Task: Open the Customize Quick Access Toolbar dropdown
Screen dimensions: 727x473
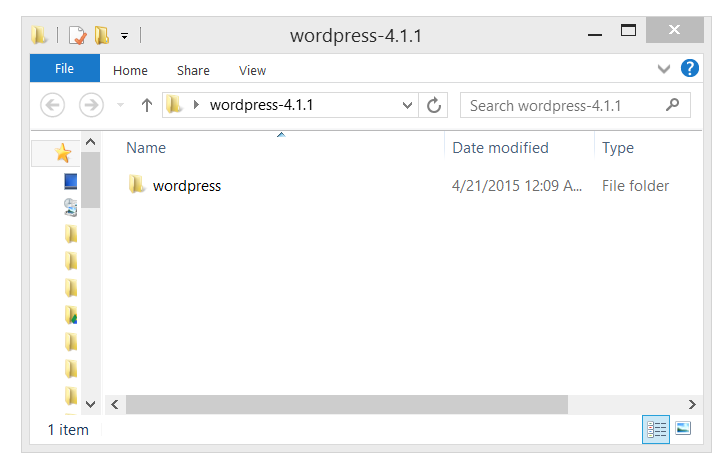Action: 124,36
